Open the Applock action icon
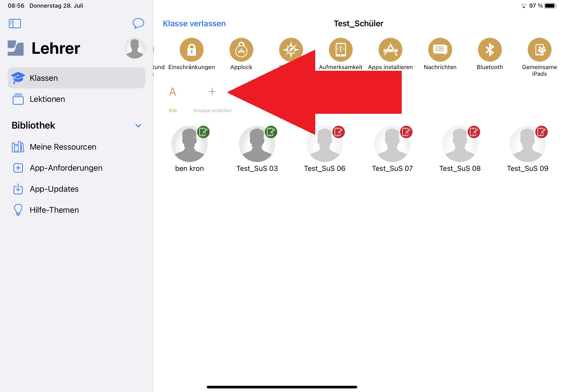 tap(241, 50)
